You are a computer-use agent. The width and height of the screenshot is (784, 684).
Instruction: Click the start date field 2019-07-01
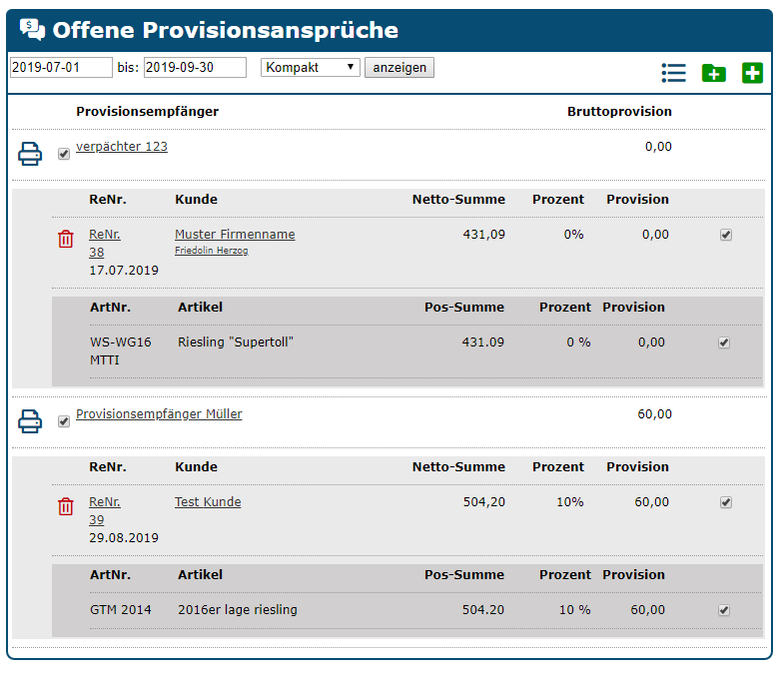click(x=60, y=67)
